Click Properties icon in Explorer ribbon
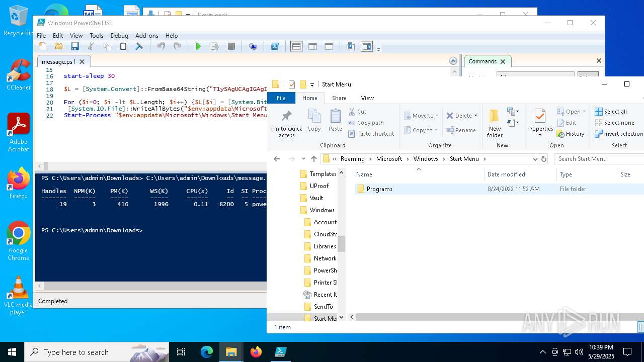This screenshot has width=644, height=362. coord(540,117)
